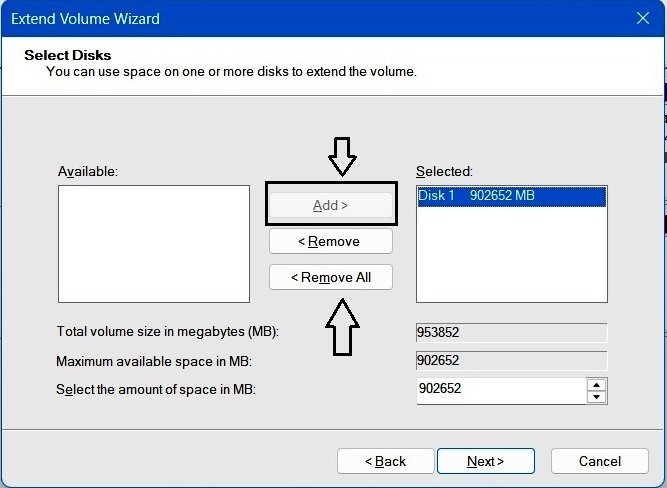Click the disabled Add button
667x488 pixels.
331,205
